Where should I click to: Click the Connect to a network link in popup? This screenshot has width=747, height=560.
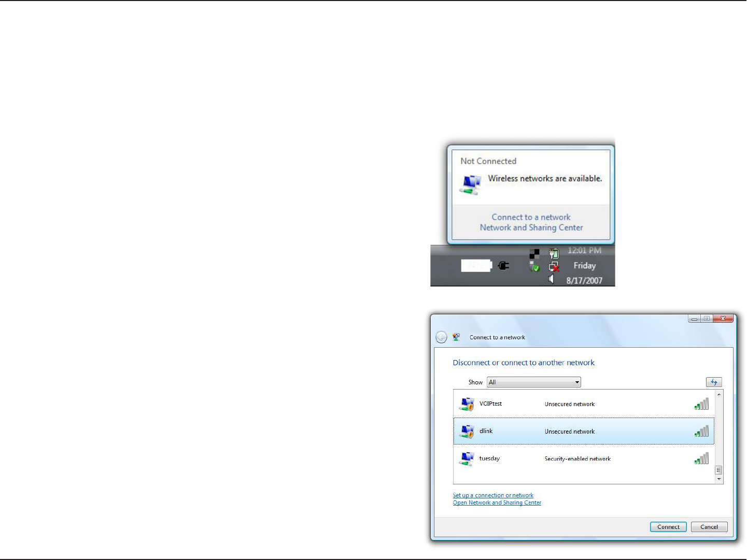point(531,217)
